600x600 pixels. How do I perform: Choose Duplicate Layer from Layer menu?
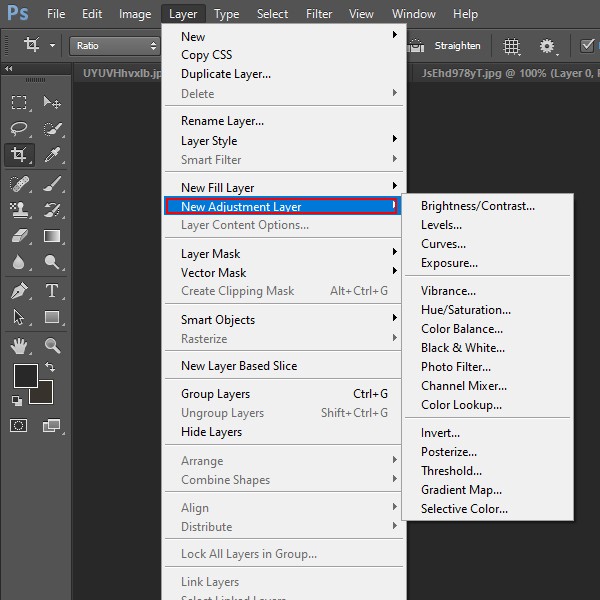click(x=283, y=73)
